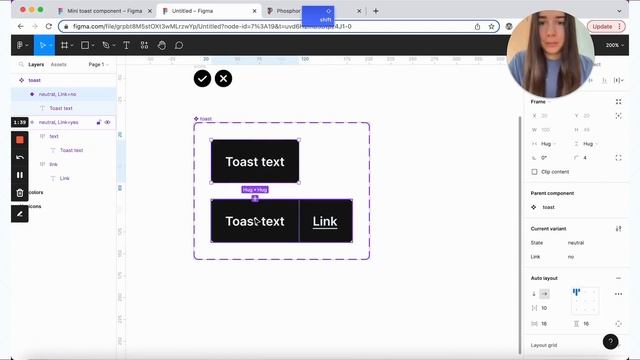Viewport: 640px width, 360px height.
Task: Click the search icon in Layers panel
Action: point(21,64)
